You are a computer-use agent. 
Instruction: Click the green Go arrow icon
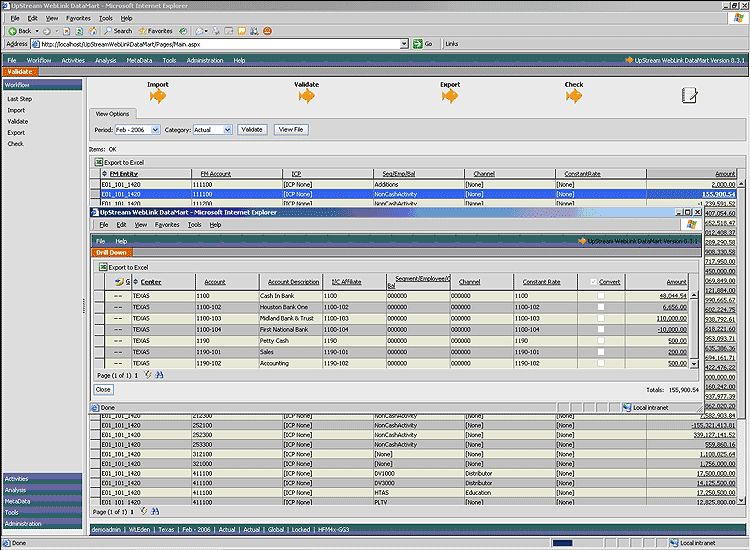(x=418, y=44)
